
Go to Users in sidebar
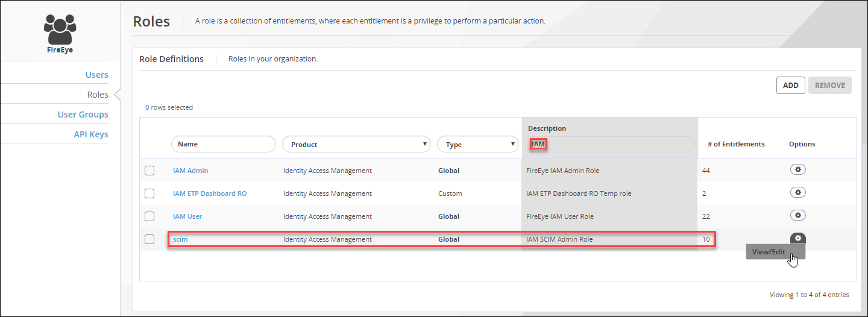coord(96,75)
